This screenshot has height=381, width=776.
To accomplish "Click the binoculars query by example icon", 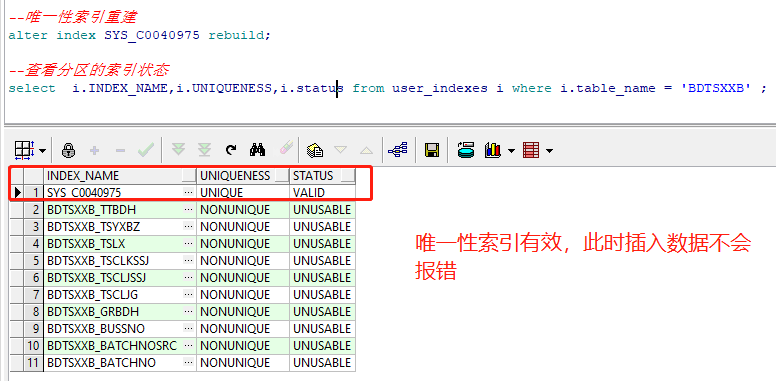I will 257,149.
